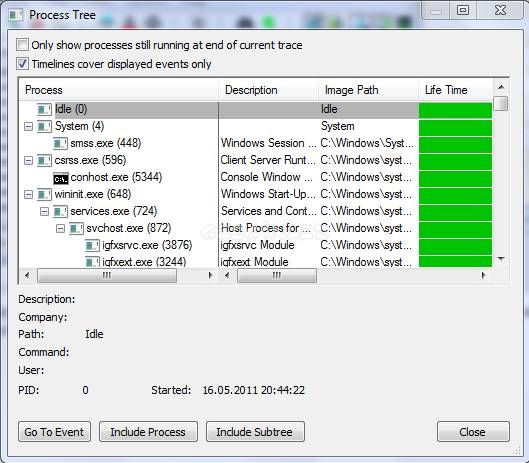This screenshot has width=529, height=463.
Task: Click the details pane horizontal scrollbar thumb
Action: point(277,276)
